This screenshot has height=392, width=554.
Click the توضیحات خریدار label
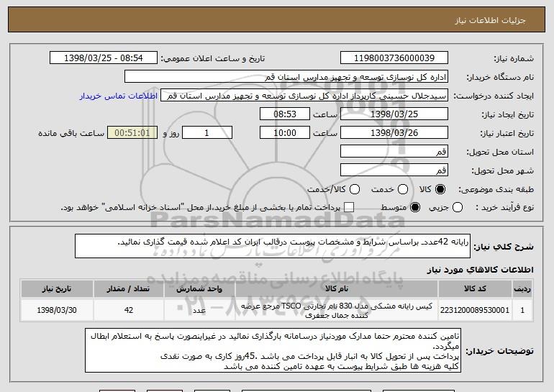point(499,351)
